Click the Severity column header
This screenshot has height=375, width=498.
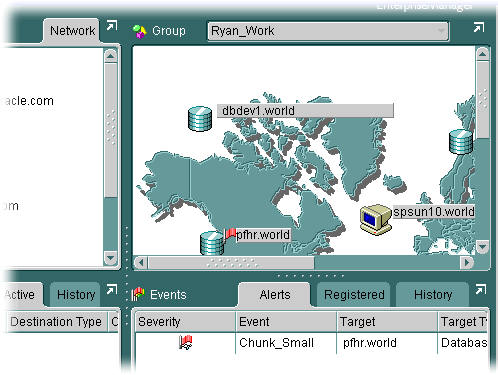coord(185,322)
